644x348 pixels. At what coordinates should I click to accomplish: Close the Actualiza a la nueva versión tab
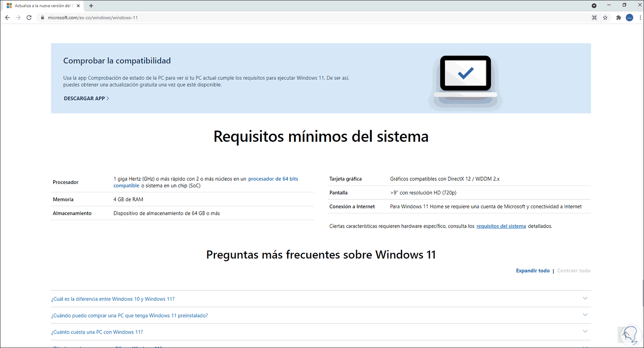pos(78,6)
